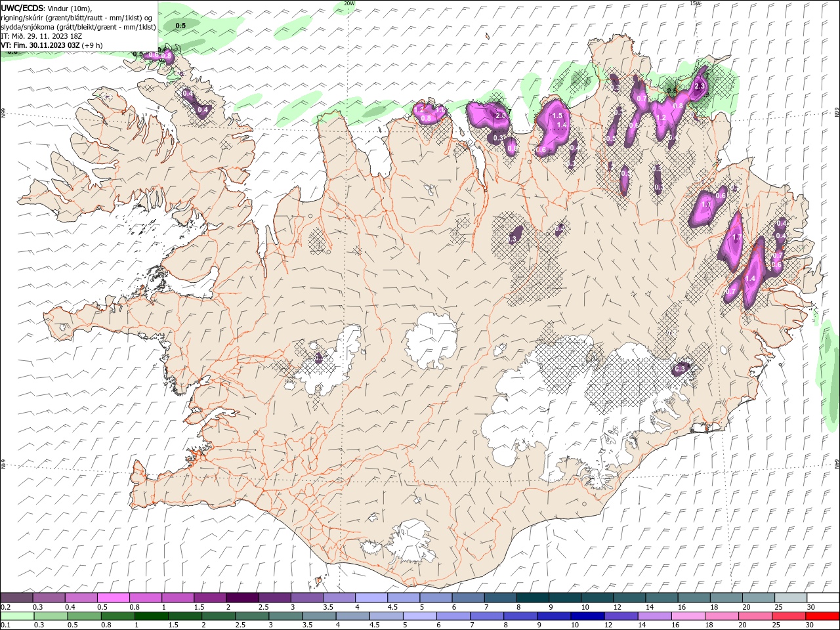The image size is (840, 630).
Task: Click the IT: Mið. 29. 11. 2023 18Z line
Action: (x=41, y=36)
